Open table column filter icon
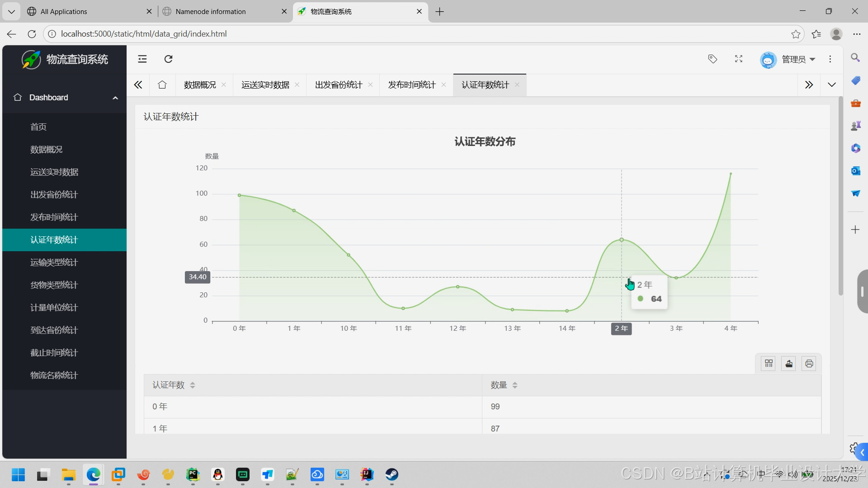868x488 pixels. point(769,364)
